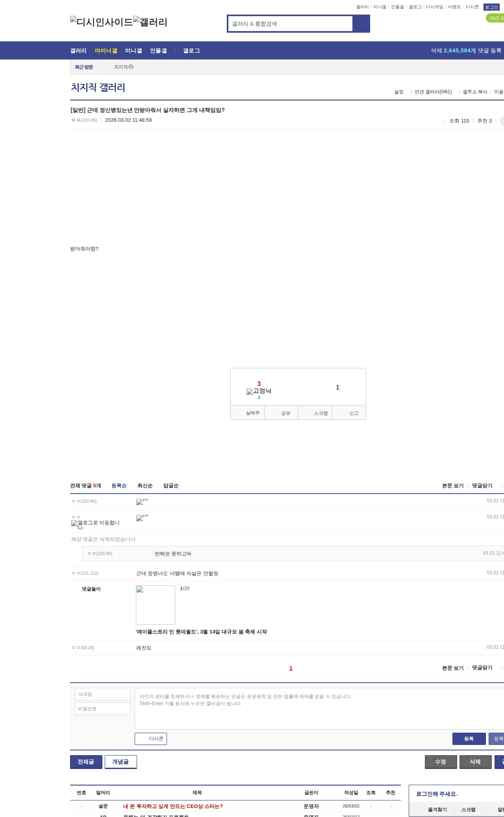Click the 댓글돌이 ad thumbnail image
504x817 pixels.
point(156,605)
